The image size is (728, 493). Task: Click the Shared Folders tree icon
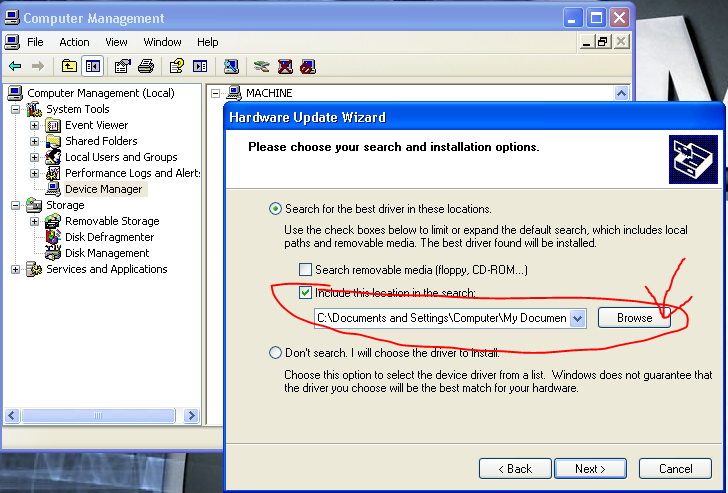[53, 141]
